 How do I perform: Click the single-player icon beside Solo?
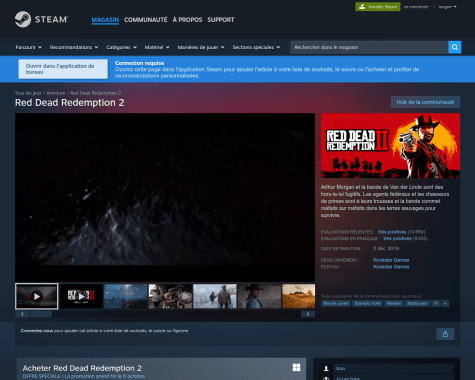[x=326, y=368]
